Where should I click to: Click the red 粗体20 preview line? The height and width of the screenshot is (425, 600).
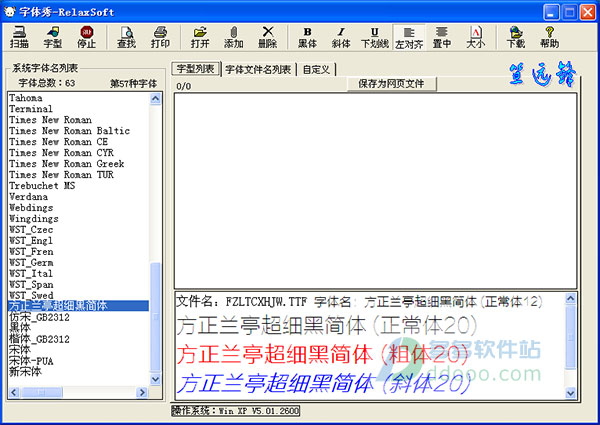pos(322,354)
